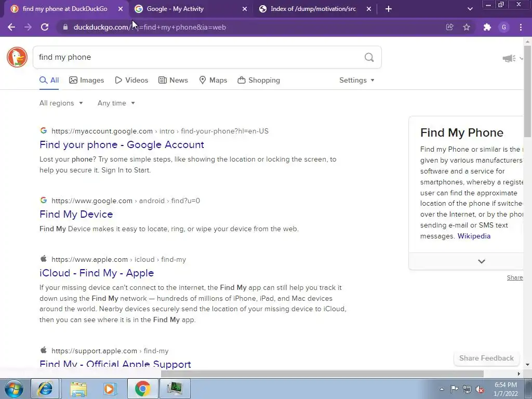The image size is (532, 399).
Task: Switch to Images results
Action: [x=87, y=81]
